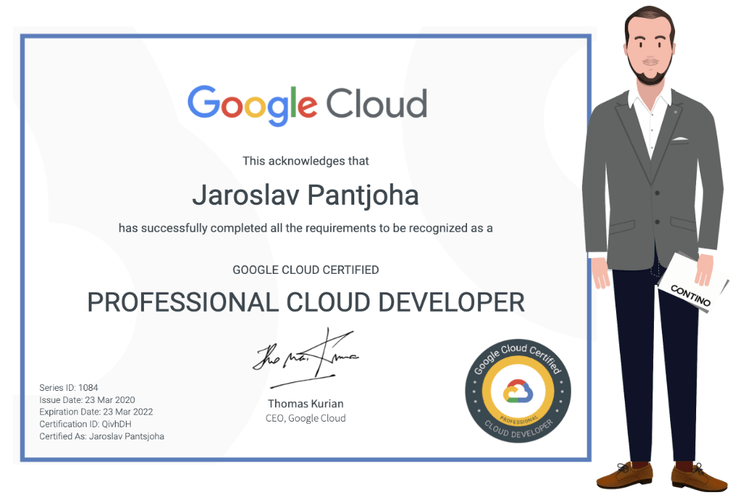Click the 'GOOGLE CLOUD CERTIFIED' text
The image size is (750, 500).
[305, 270]
